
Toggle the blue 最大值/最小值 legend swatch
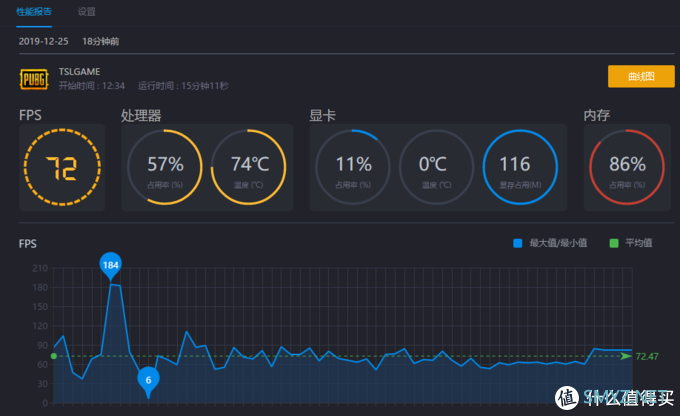(x=518, y=242)
